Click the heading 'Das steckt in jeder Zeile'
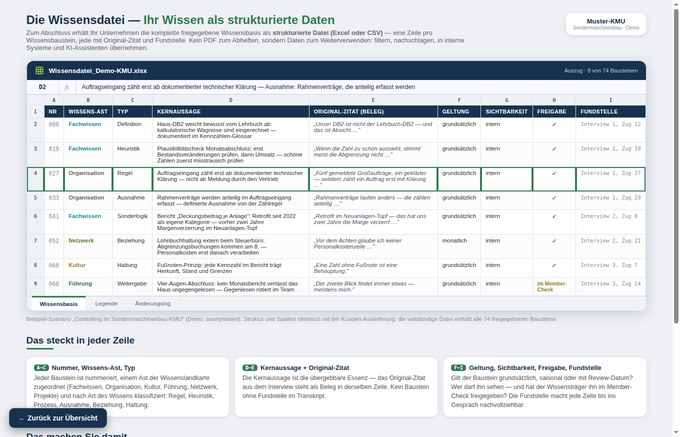 [80, 340]
